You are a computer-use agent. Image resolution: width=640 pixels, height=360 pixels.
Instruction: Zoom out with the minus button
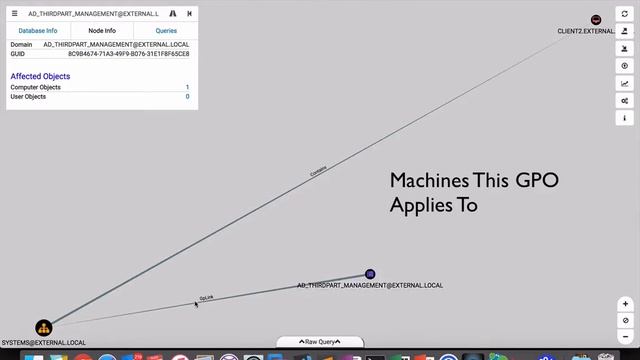[625, 336]
